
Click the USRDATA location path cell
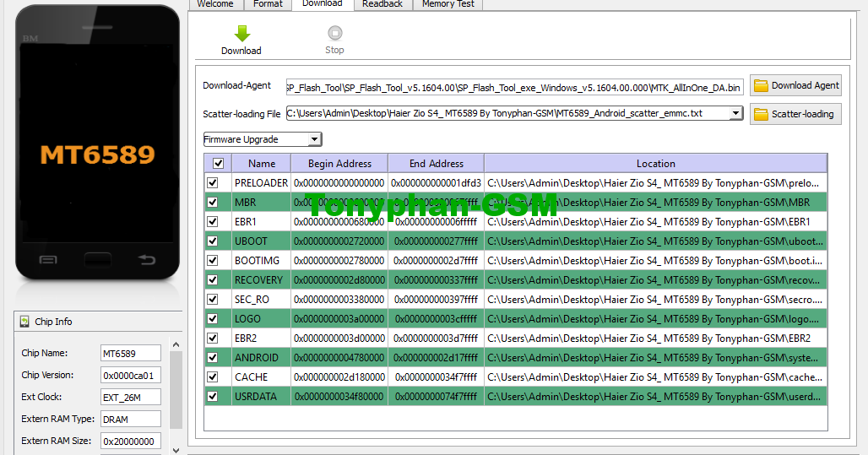(x=655, y=396)
